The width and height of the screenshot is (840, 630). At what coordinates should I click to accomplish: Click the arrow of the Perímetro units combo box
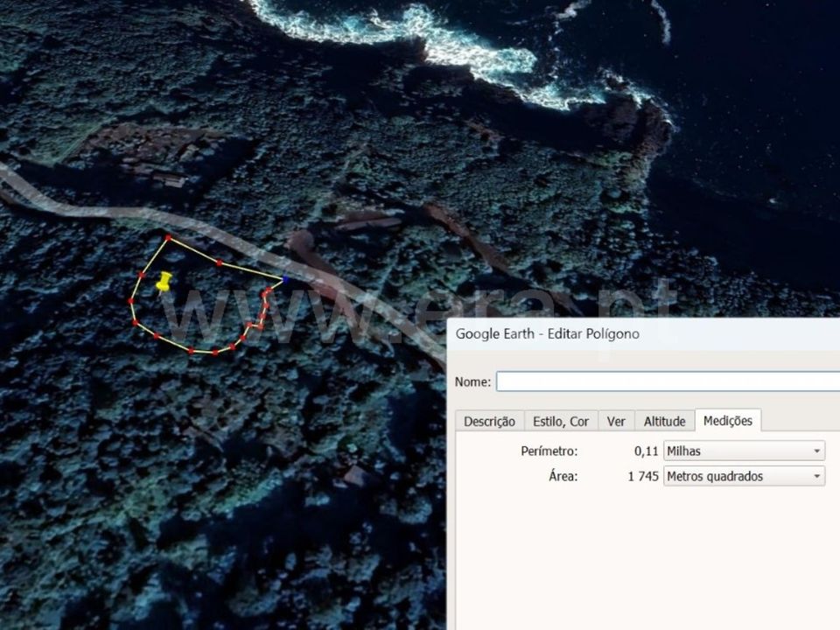(816, 451)
